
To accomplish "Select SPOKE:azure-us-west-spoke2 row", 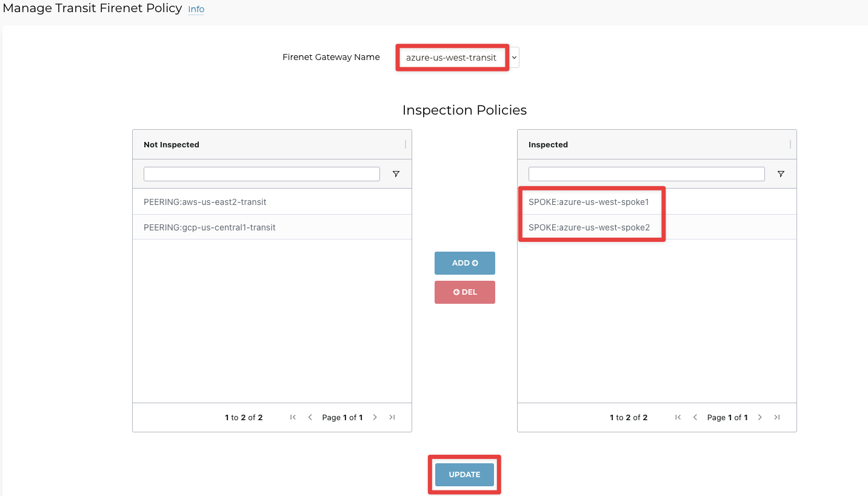I will [589, 227].
